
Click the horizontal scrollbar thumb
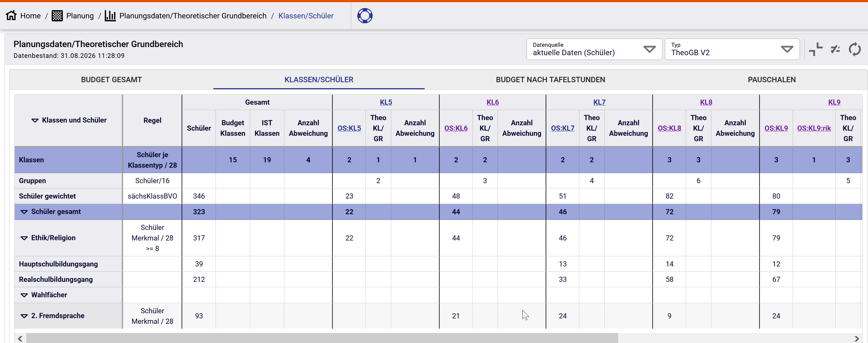[322, 338]
